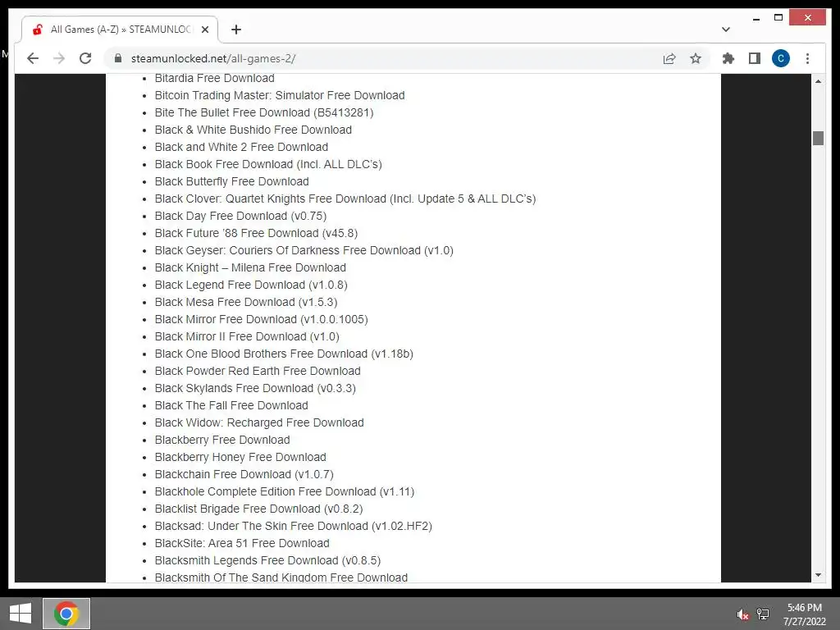Open Blackhole Complete Edition link
This screenshot has height=630, width=840.
(x=285, y=491)
